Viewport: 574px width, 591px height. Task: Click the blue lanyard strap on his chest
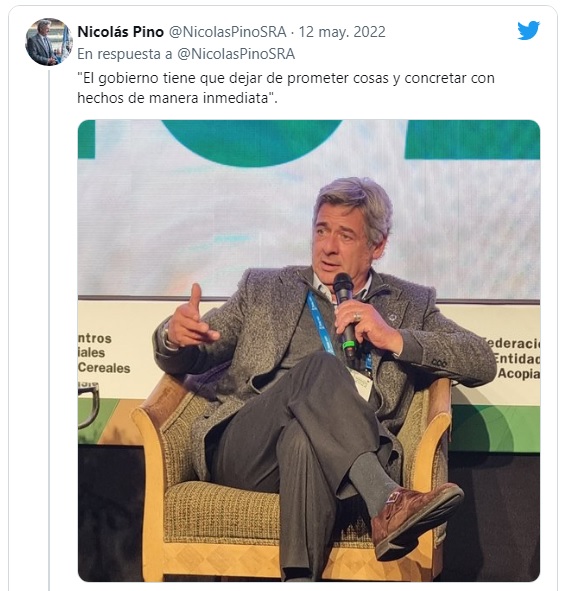(x=320, y=324)
